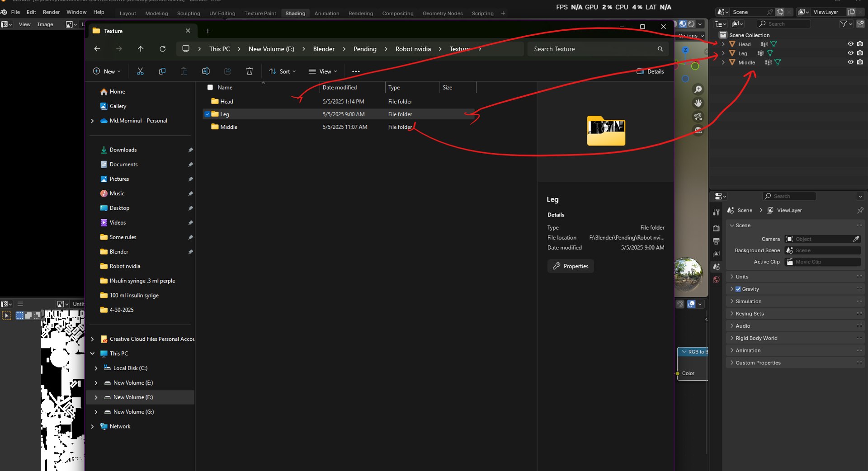This screenshot has width=868, height=471.
Task: Click the Pan hand gizmo in Blender viewport
Action: point(698,103)
